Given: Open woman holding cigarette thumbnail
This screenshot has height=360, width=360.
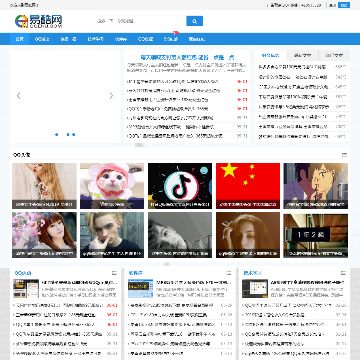Looking at the screenshot, I should 248,235.
